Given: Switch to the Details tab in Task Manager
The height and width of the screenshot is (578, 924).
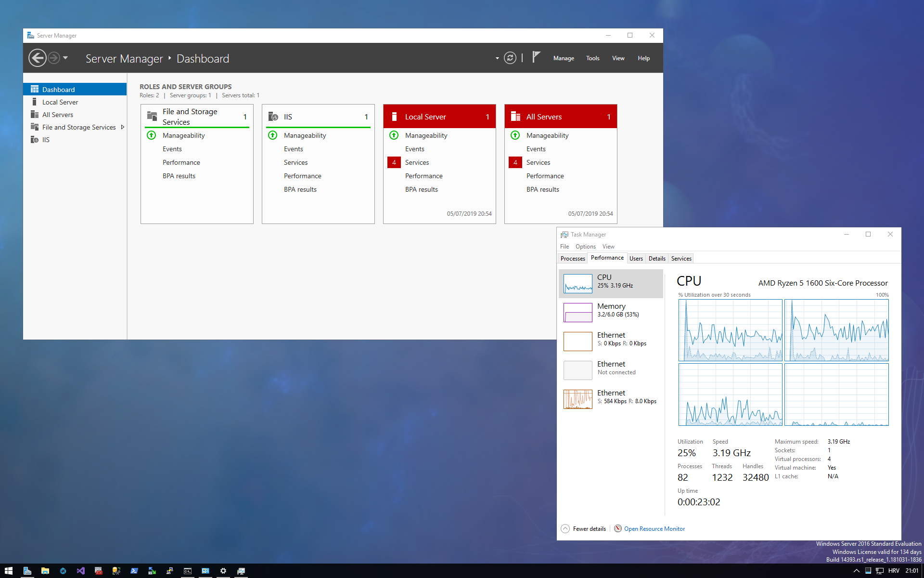Looking at the screenshot, I should coord(656,259).
